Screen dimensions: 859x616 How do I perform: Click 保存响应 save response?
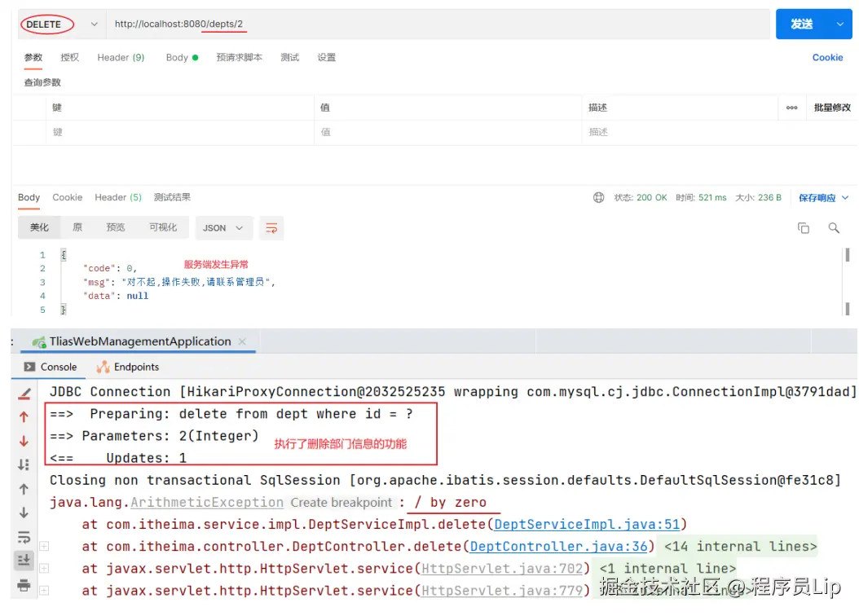tap(817, 198)
